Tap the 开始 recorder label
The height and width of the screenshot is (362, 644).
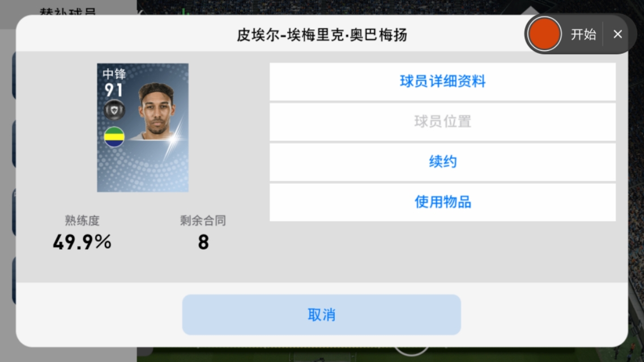pos(583,35)
